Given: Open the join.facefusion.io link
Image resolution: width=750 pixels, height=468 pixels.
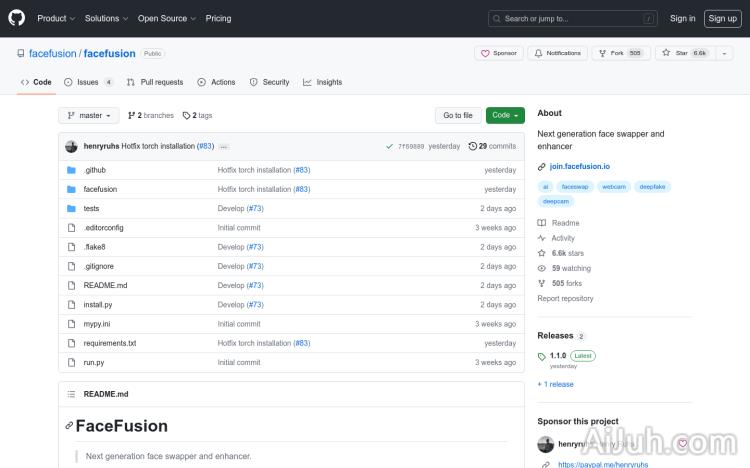Looking at the screenshot, I should pyautogui.click(x=579, y=166).
